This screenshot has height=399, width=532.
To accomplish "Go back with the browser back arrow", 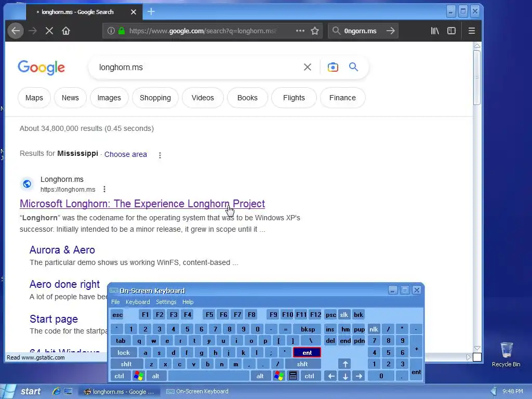I will coord(16,31).
